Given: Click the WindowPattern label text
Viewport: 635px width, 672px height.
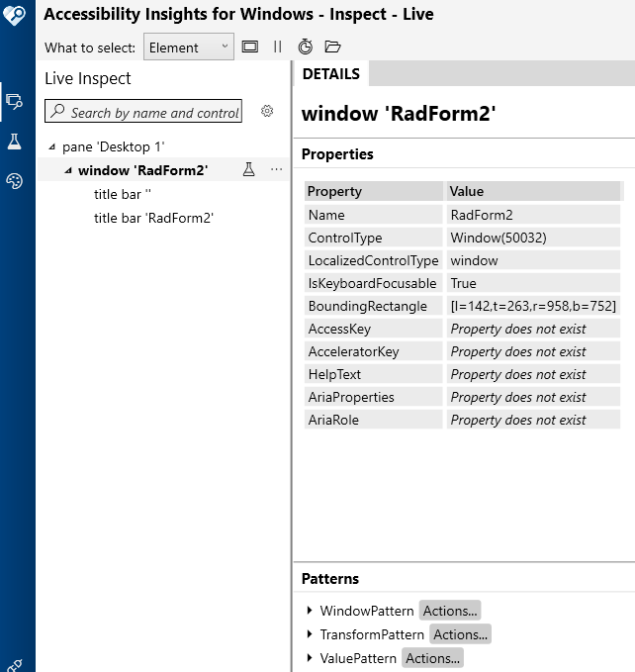Looking at the screenshot, I should pos(367,611).
